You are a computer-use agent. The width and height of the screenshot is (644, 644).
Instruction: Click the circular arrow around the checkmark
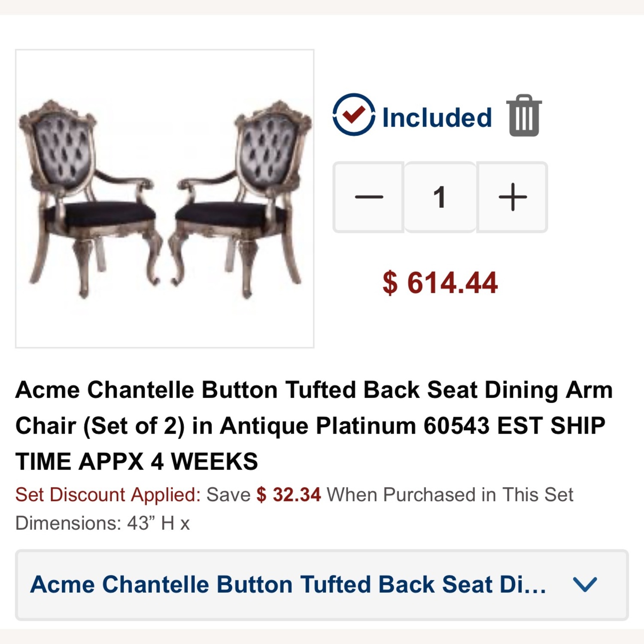pyautogui.click(x=353, y=116)
